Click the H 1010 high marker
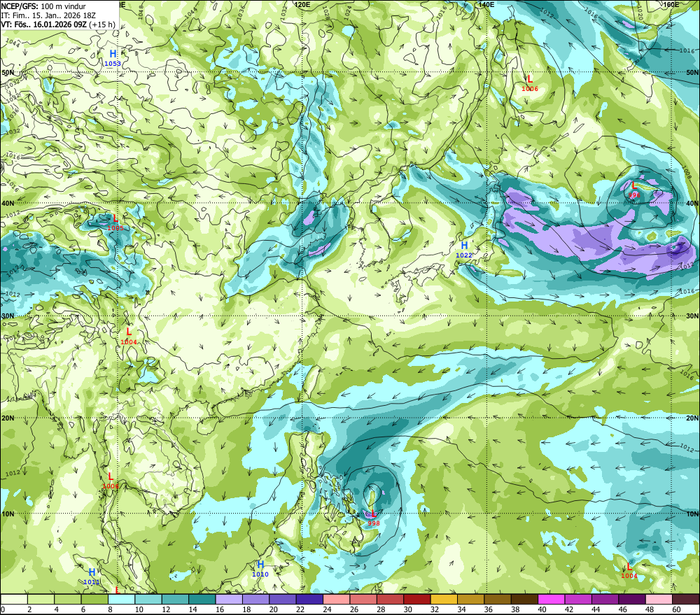The height and width of the screenshot is (615, 700). pyautogui.click(x=260, y=569)
